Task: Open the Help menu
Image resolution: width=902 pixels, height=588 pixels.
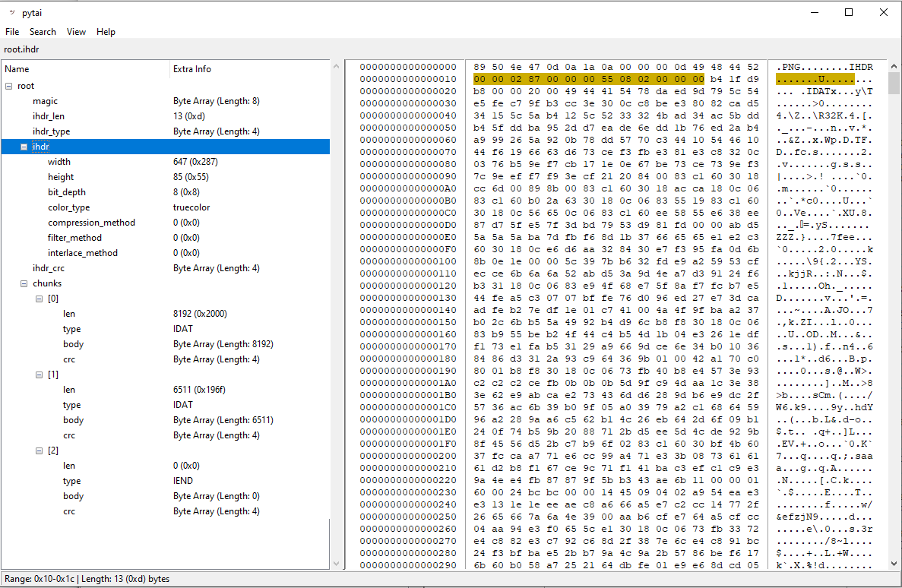Action: click(x=106, y=32)
